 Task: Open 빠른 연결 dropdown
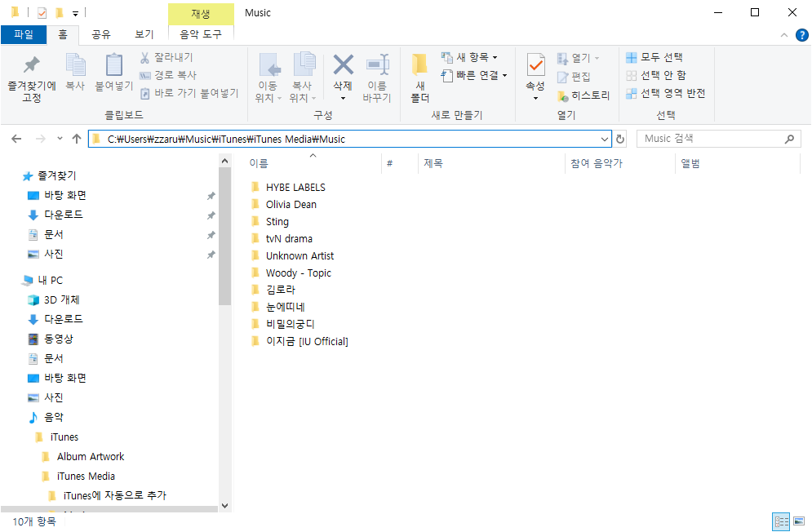click(474, 76)
